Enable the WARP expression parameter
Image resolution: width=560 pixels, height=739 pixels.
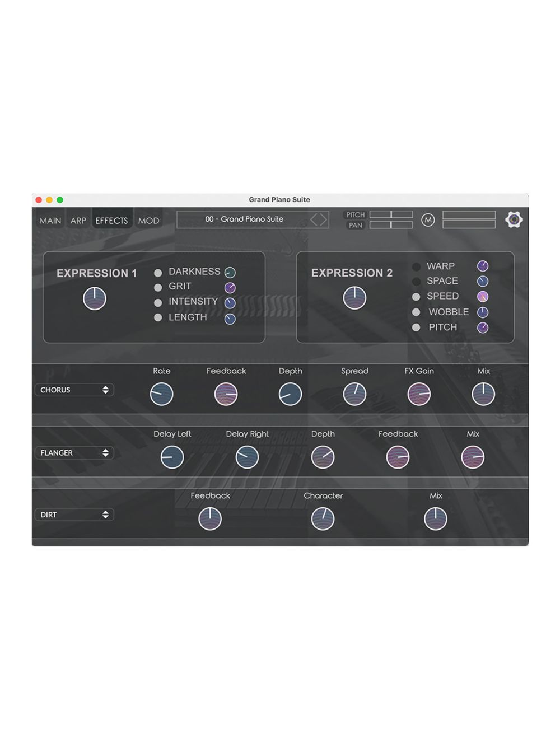pyautogui.click(x=416, y=266)
